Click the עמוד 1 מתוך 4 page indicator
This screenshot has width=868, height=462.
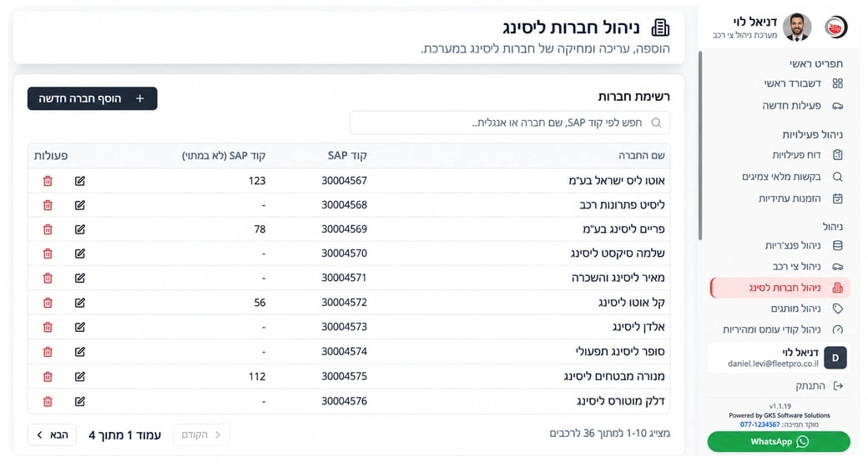click(124, 434)
